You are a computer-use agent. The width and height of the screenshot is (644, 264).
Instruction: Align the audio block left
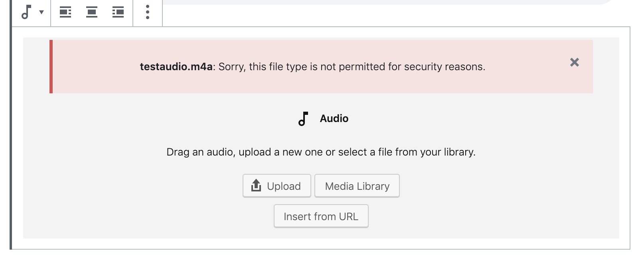pos(65,12)
